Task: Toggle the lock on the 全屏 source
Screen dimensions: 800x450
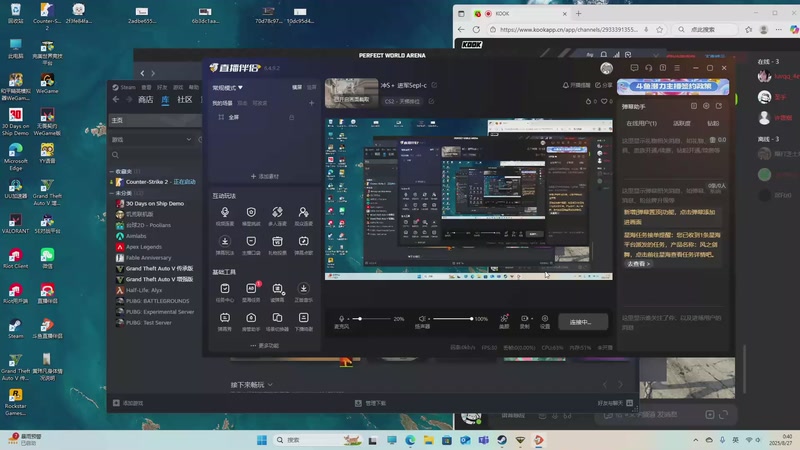Action: [291, 117]
